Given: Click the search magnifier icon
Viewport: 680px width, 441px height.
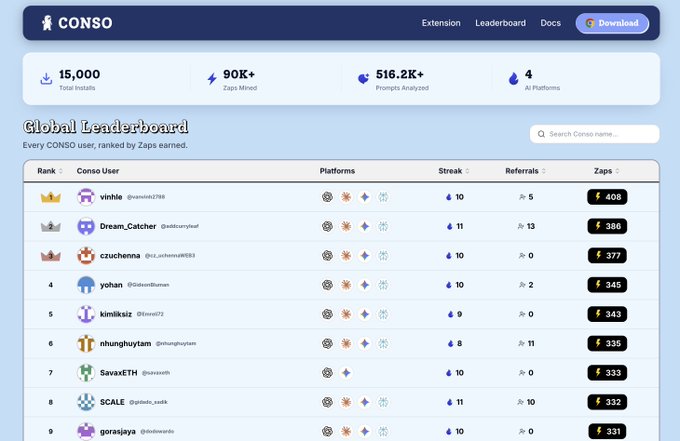Looking at the screenshot, I should pyautogui.click(x=541, y=134).
